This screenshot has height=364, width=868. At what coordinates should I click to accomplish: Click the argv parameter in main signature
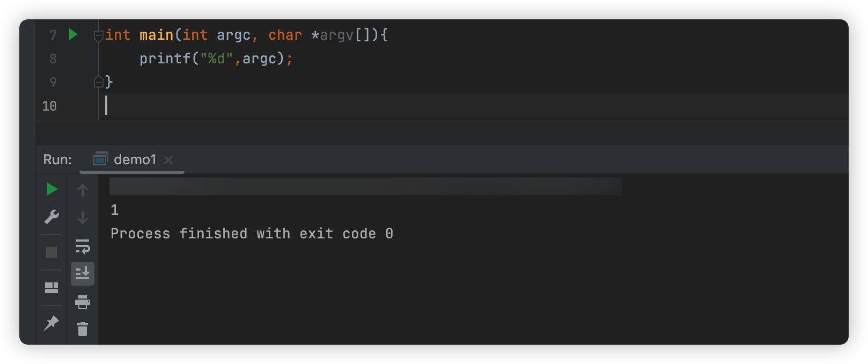337,35
